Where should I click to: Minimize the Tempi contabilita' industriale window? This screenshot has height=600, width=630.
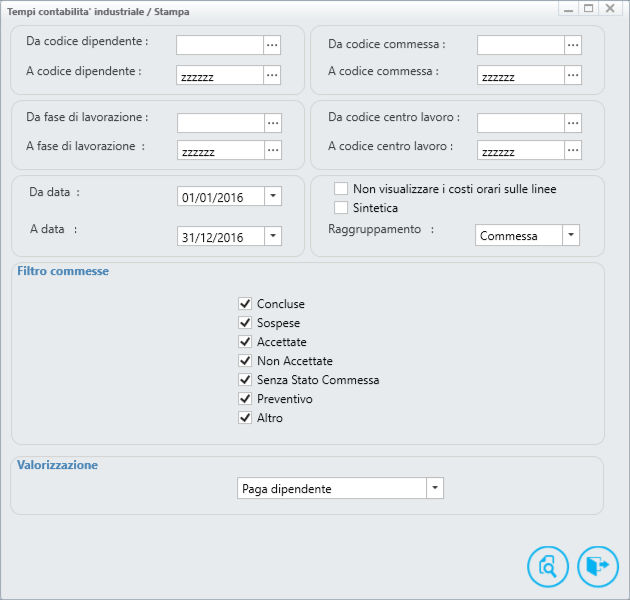click(x=569, y=9)
